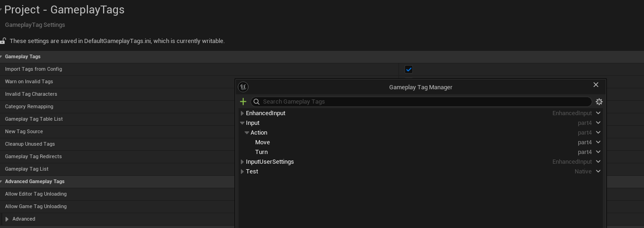This screenshot has width=644, height=228.
Task: Collapse the Input tag node
Action: click(242, 123)
